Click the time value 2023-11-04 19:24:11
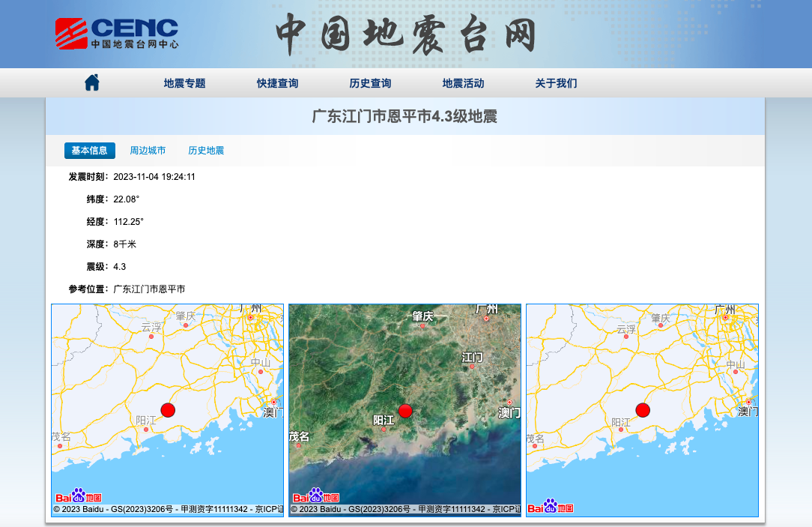Image resolution: width=812 pixels, height=527 pixels. [154, 177]
